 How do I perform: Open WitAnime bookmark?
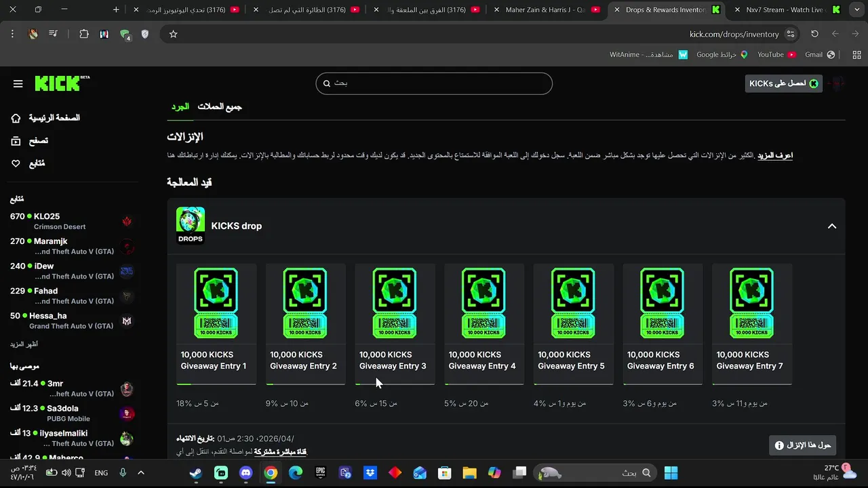click(649, 54)
